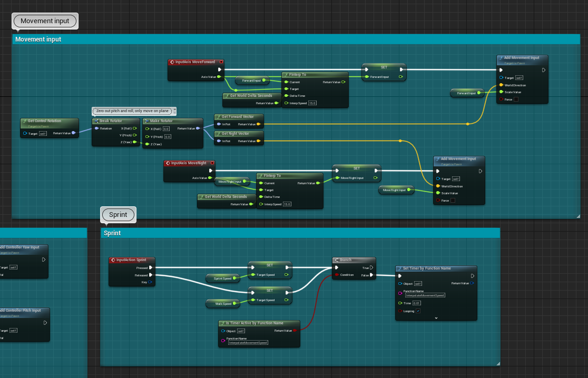The height and width of the screenshot is (378, 588).
Task: Select the upper SET Target Speed node
Action: (270, 270)
